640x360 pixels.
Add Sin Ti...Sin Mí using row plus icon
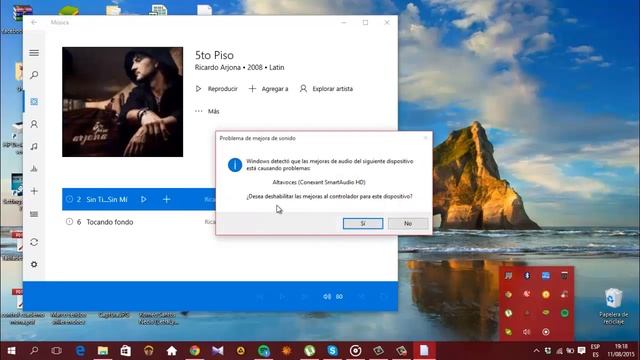point(167,200)
